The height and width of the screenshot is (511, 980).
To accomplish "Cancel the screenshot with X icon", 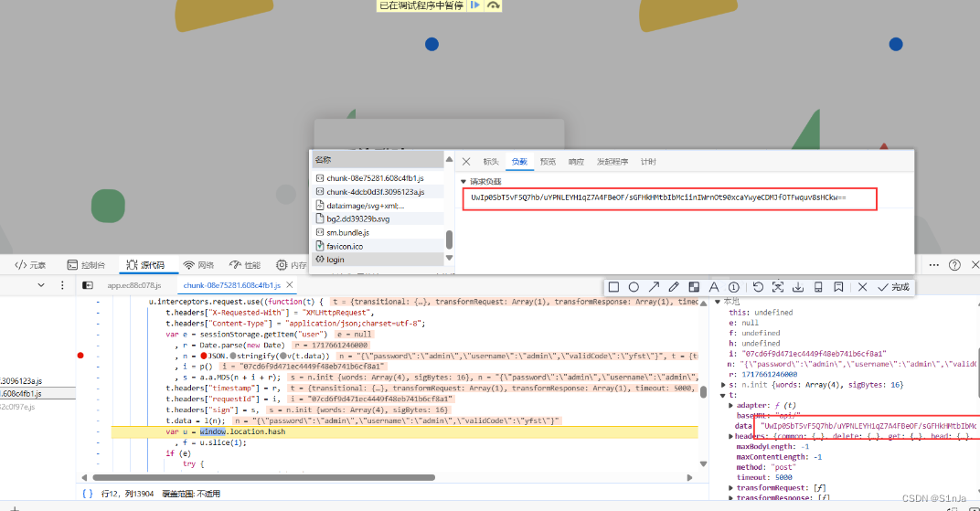I will click(862, 287).
